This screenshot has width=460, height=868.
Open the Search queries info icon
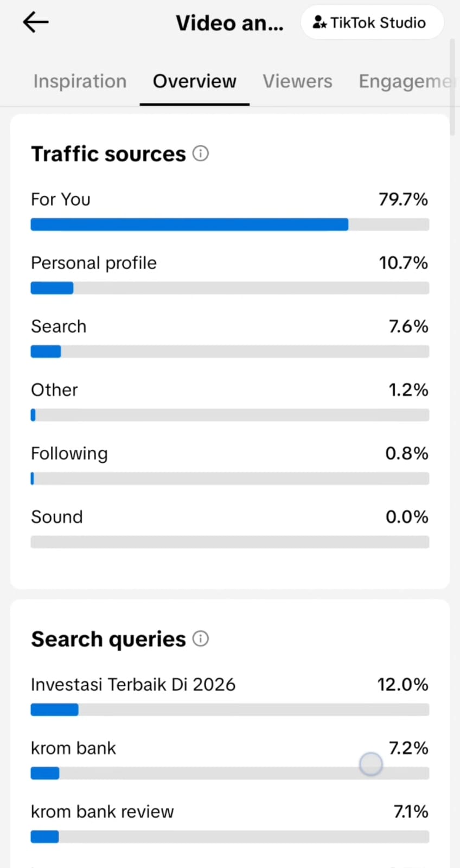(201, 639)
